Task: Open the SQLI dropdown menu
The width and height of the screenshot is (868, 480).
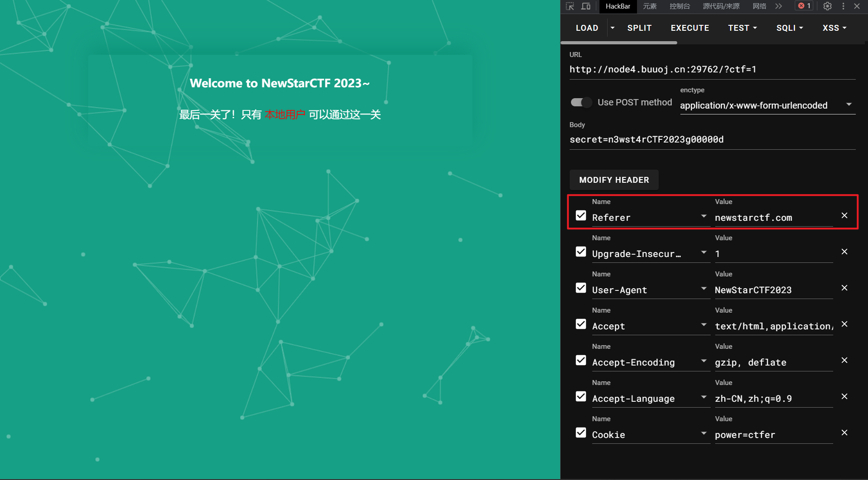Action: tap(789, 28)
